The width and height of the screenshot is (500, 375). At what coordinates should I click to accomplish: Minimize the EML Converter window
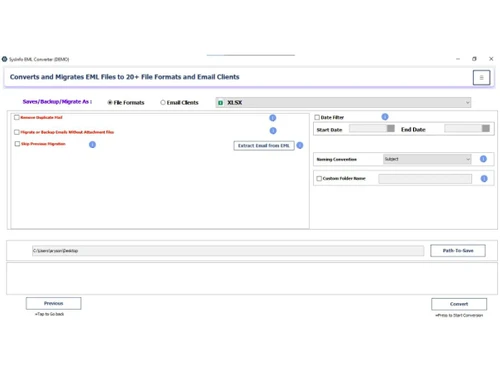(x=458, y=59)
